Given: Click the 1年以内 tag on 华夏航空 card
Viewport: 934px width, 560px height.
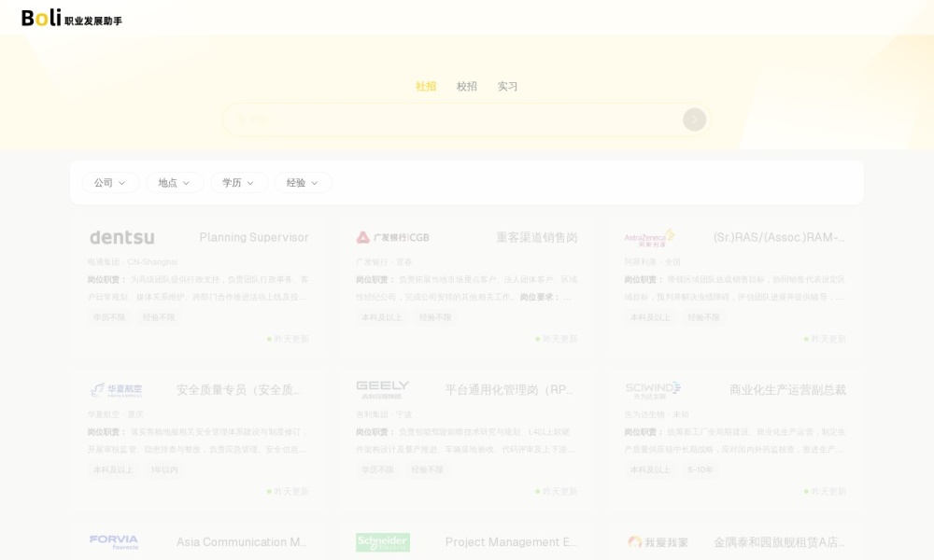Looking at the screenshot, I should 163,469.
